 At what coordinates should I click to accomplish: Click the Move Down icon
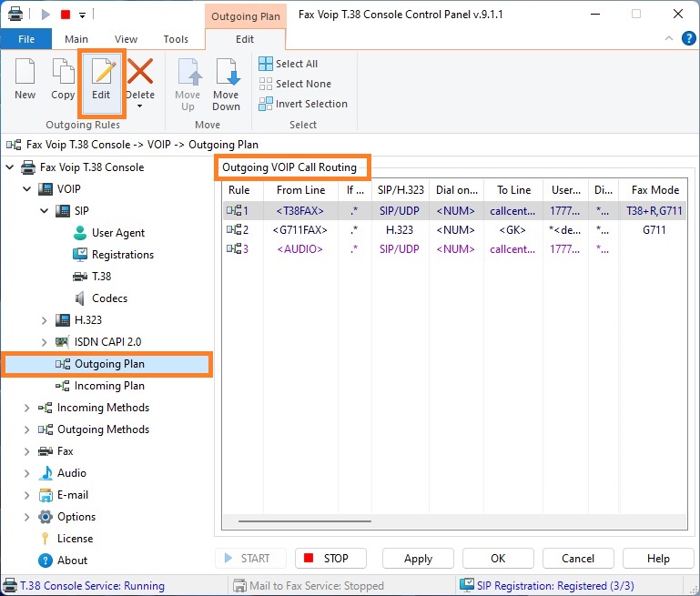pyautogui.click(x=227, y=72)
